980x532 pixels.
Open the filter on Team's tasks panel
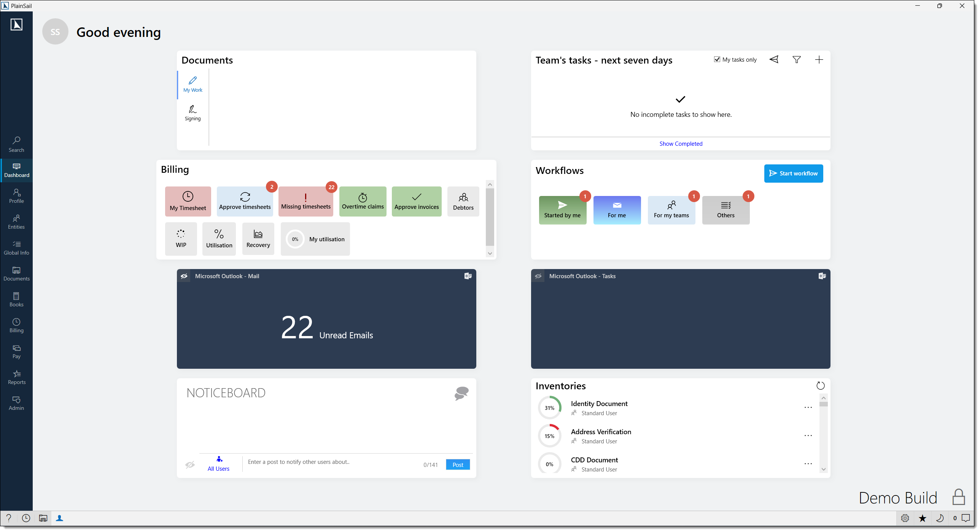point(797,59)
